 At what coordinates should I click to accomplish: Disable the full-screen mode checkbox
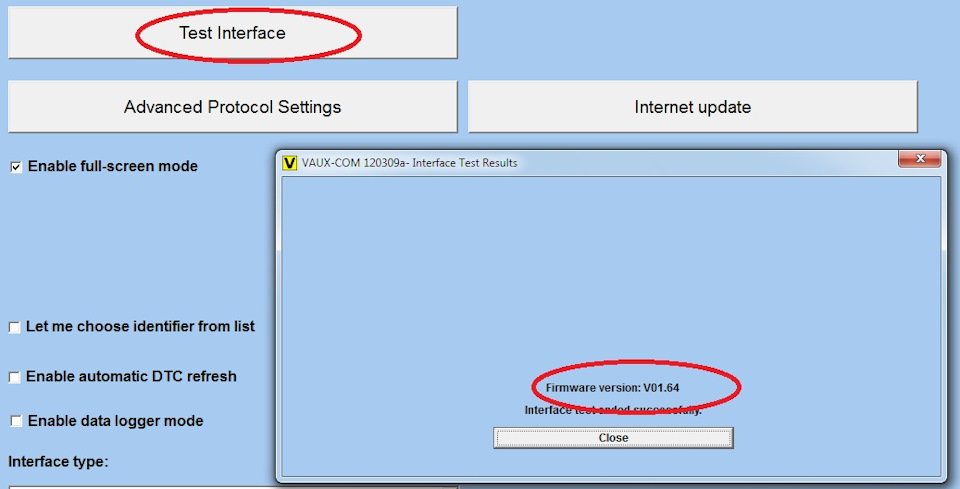pyautogui.click(x=17, y=167)
